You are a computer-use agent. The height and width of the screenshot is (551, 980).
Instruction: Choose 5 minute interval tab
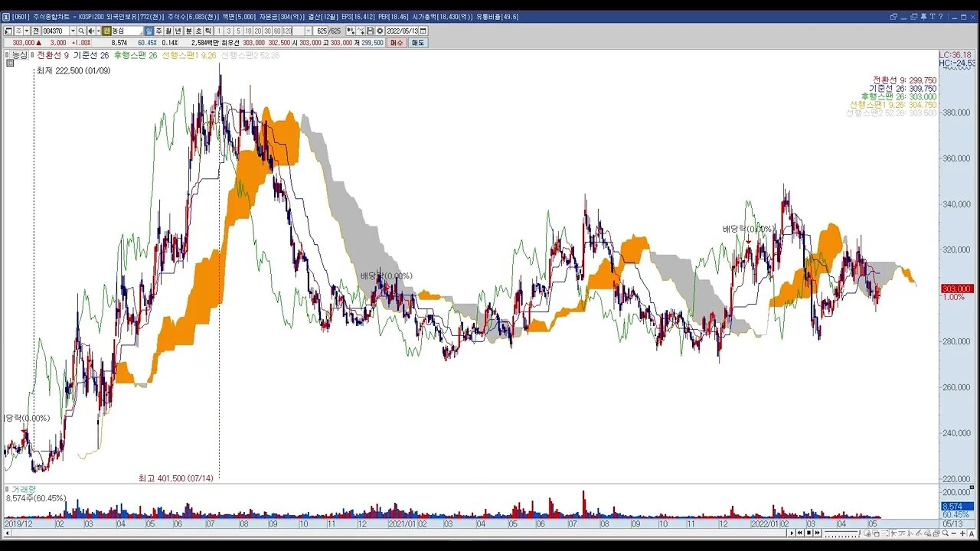click(x=238, y=31)
